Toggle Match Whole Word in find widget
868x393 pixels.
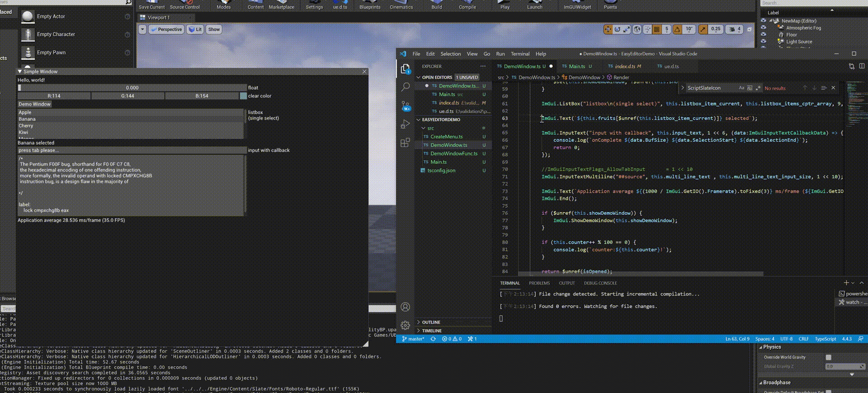pos(750,88)
